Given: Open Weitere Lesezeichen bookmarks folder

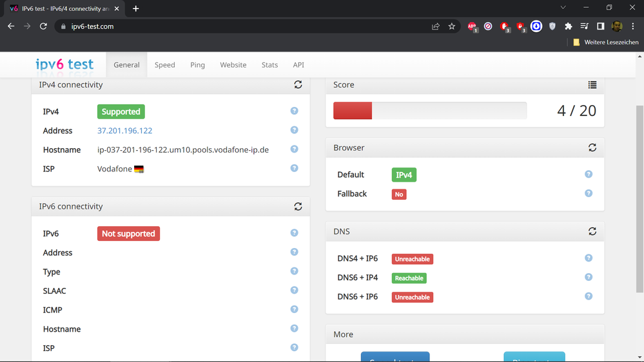Looking at the screenshot, I should coord(606,42).
